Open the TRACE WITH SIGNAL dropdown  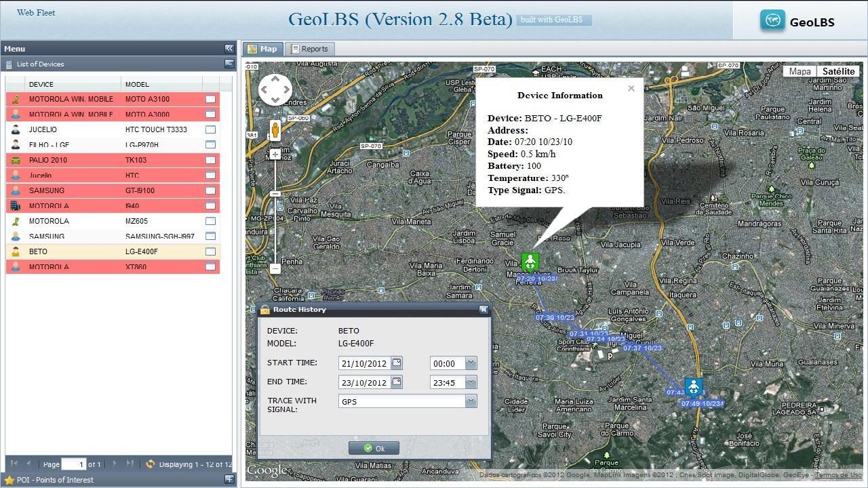(x=471, y=401)
